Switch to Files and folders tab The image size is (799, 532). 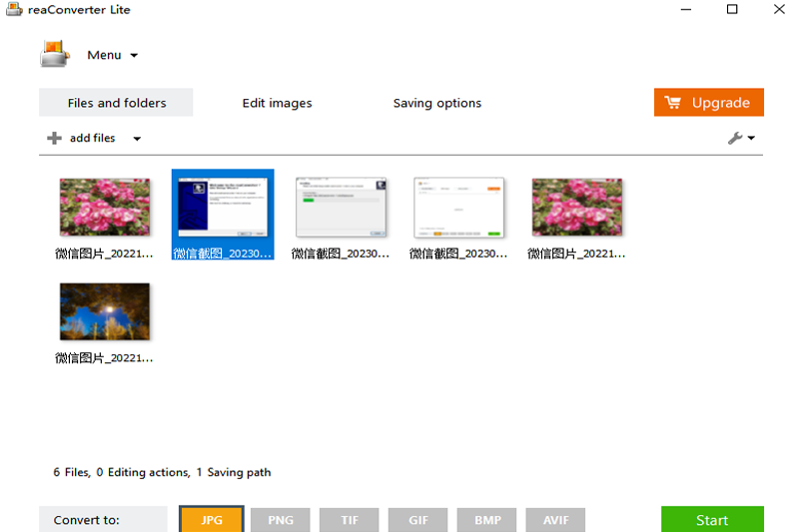pos(116,103)
